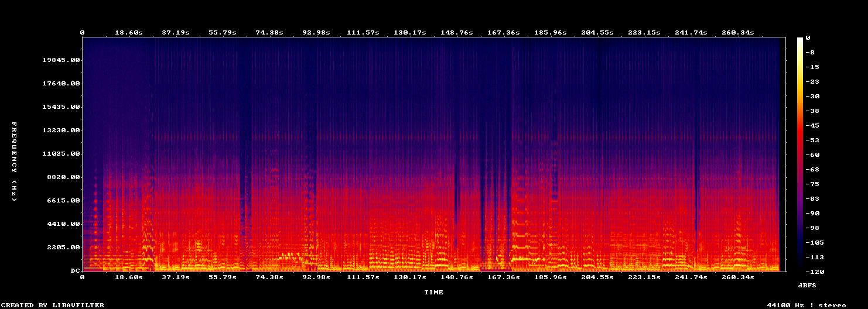Click the CREATED BY LIBAVFILTER caption

point(53,305)
